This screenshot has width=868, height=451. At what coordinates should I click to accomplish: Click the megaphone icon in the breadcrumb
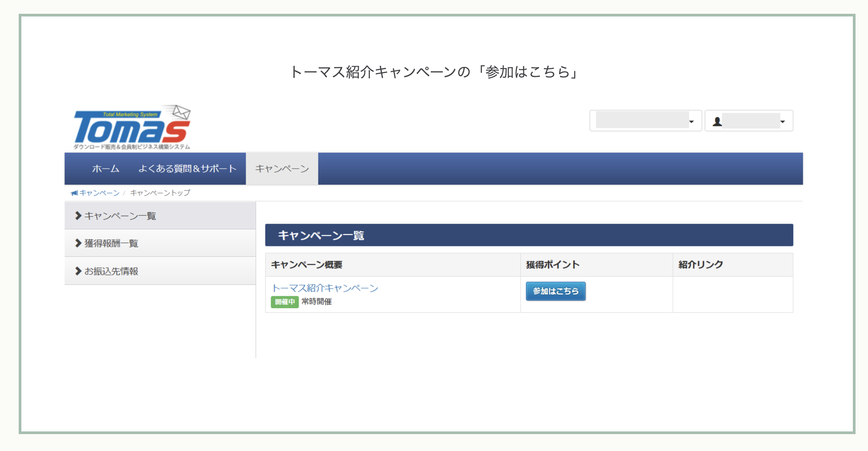tap(74, 193)
